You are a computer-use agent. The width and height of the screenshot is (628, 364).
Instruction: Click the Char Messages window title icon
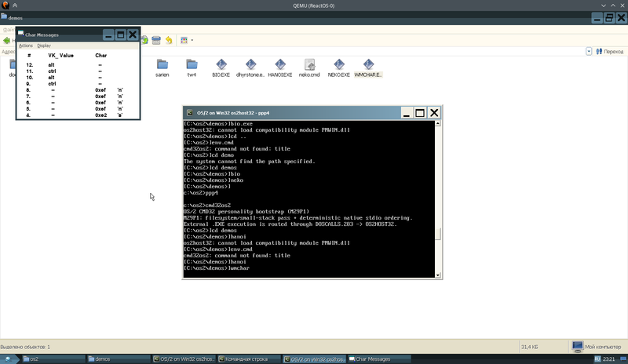coord(21,34)
